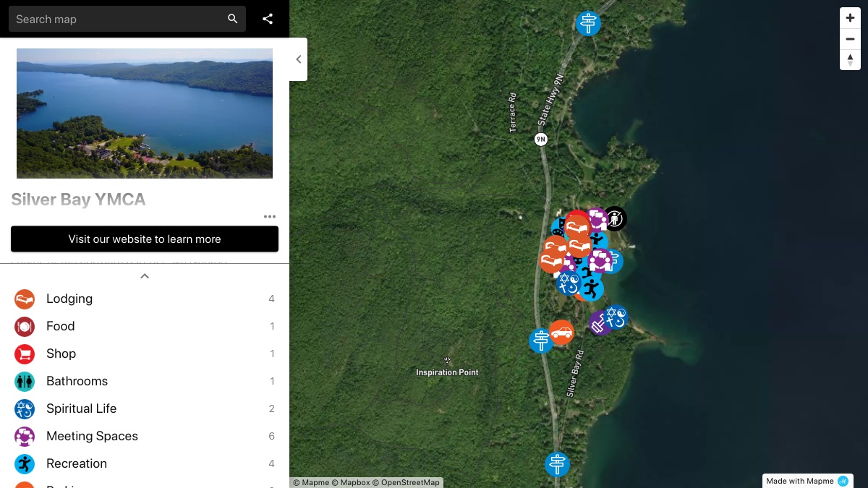
Task: Click the Made with Mapme badge
Action: pyautogui.click(x=807, y=481)
